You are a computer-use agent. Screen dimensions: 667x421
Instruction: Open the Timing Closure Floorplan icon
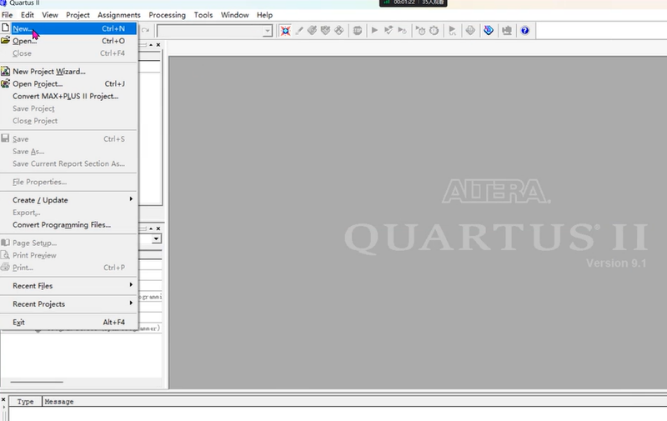[x=339, y=31]
